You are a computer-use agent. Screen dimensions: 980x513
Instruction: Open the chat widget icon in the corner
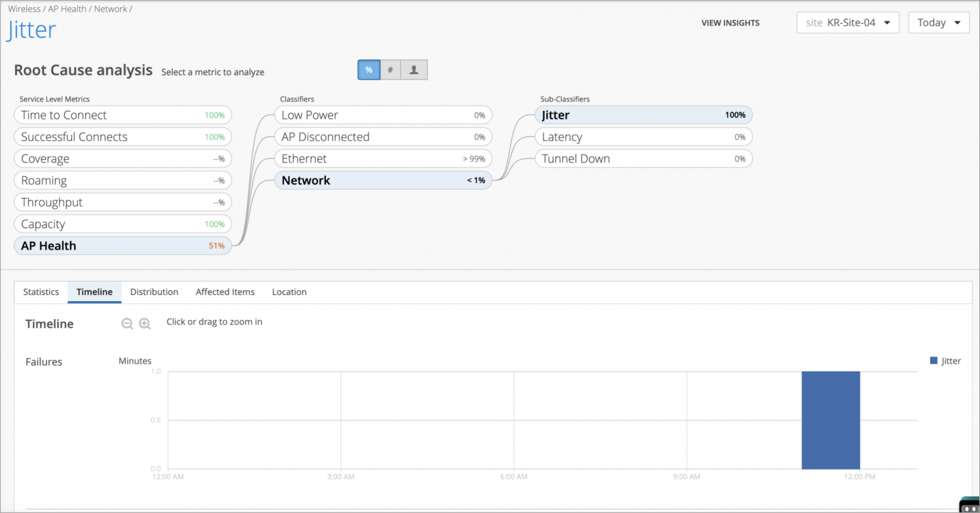970,506
